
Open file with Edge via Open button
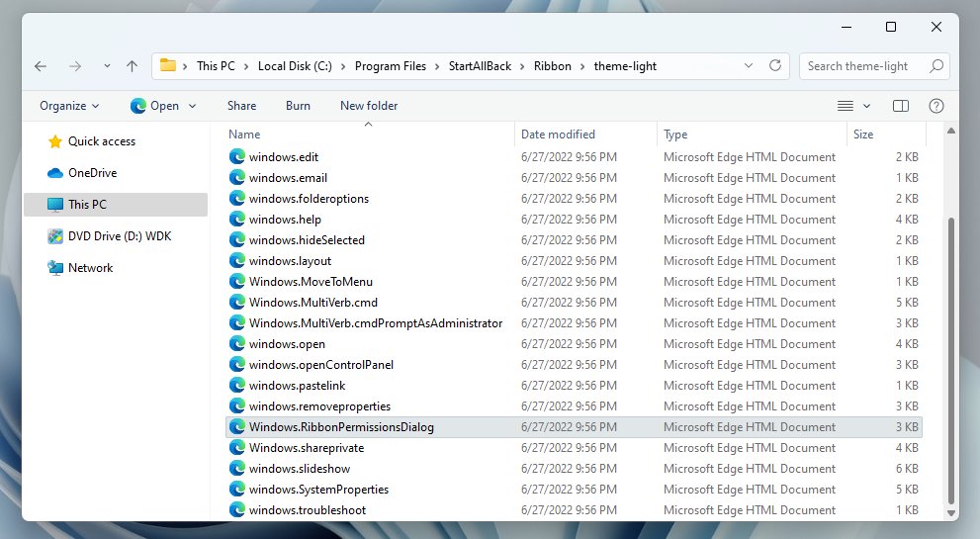[154, 106]
